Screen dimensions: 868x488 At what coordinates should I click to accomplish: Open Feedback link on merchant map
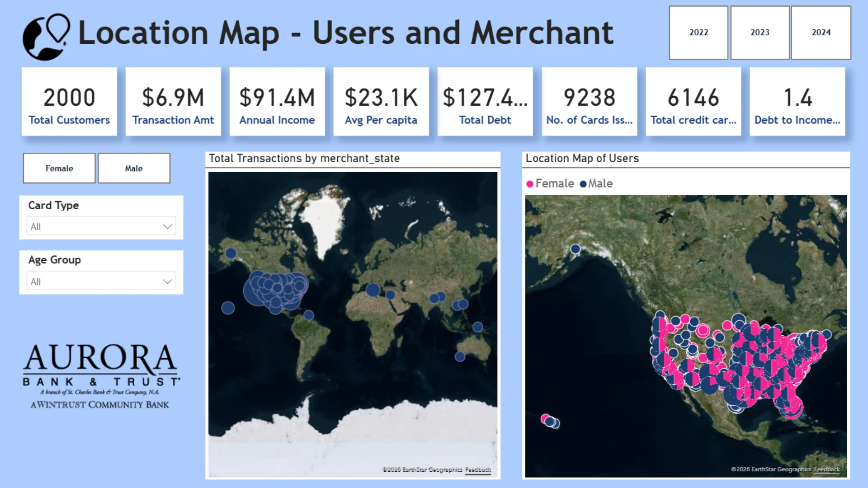coord(478,470)
